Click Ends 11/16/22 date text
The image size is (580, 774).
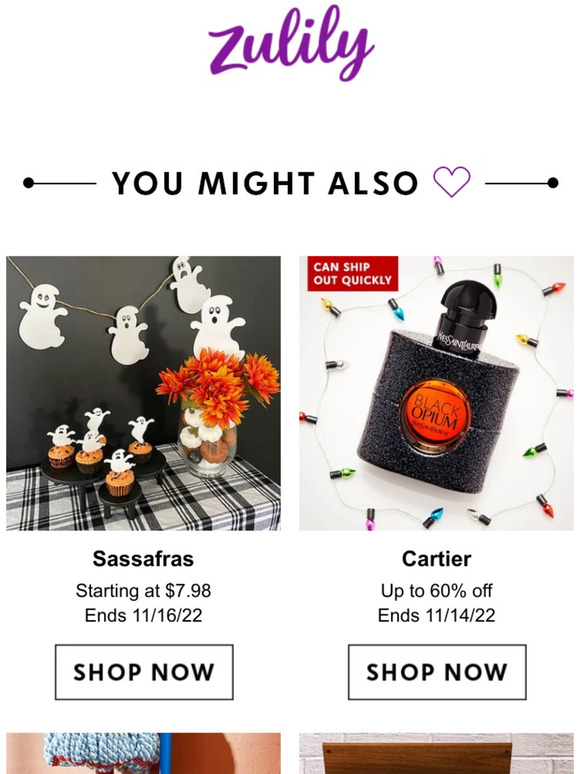[143, 615]
